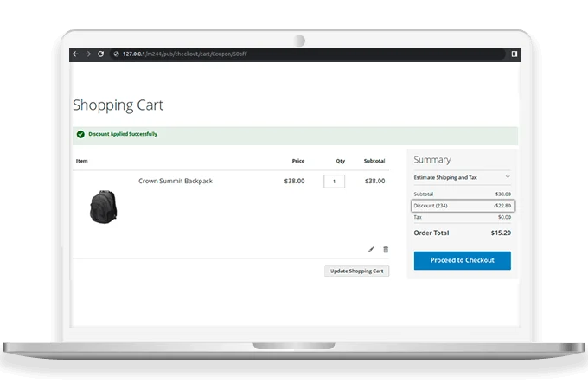Click the site info icon in address bar

click(x=115, y=54)
